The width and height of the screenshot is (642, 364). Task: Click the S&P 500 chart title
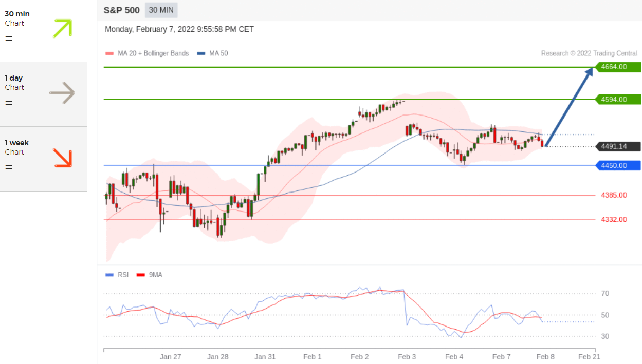(121, 10)
